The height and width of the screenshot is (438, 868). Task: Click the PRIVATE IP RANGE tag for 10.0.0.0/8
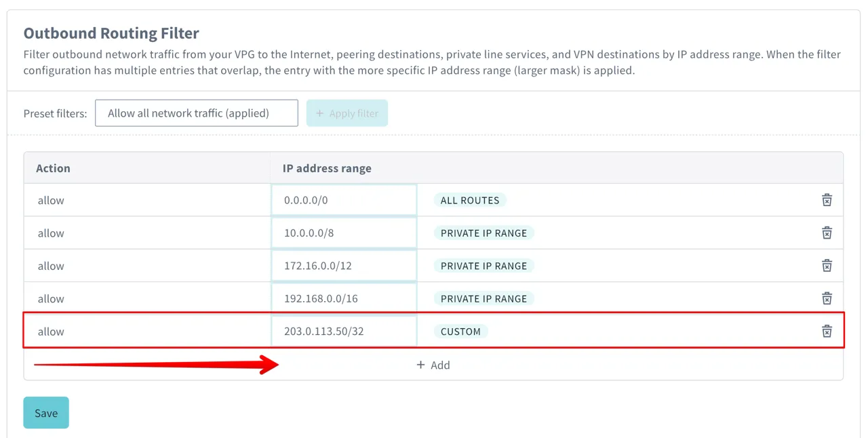click(x=484, y=233)
